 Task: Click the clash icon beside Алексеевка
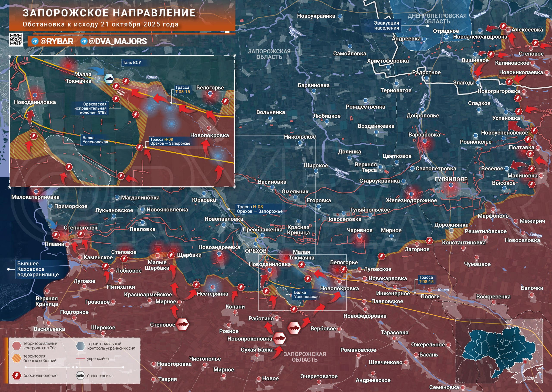[x=503, y=26]
